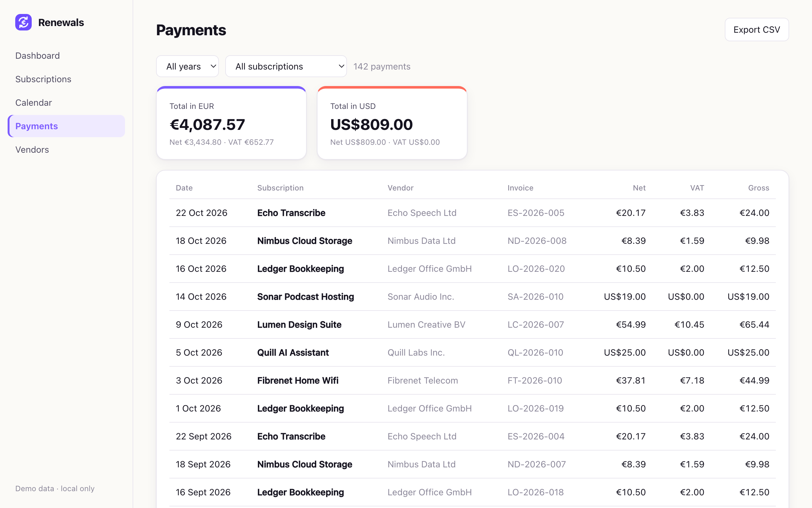Click invoice ND-2026-008

coord(537,241)
